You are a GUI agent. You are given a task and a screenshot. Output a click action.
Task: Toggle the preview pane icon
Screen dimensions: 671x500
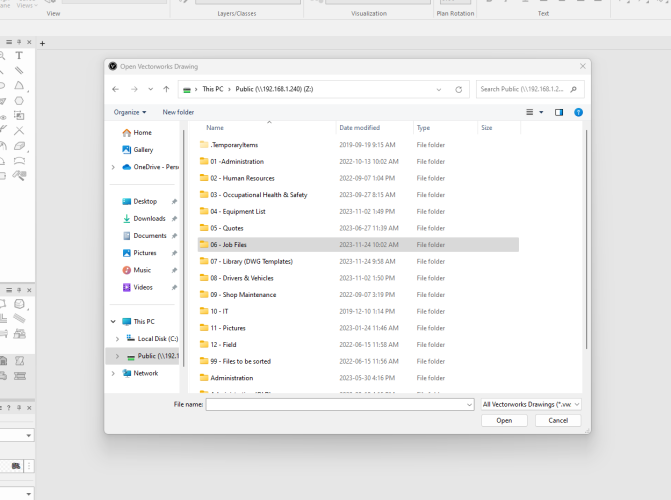point(559,112)
